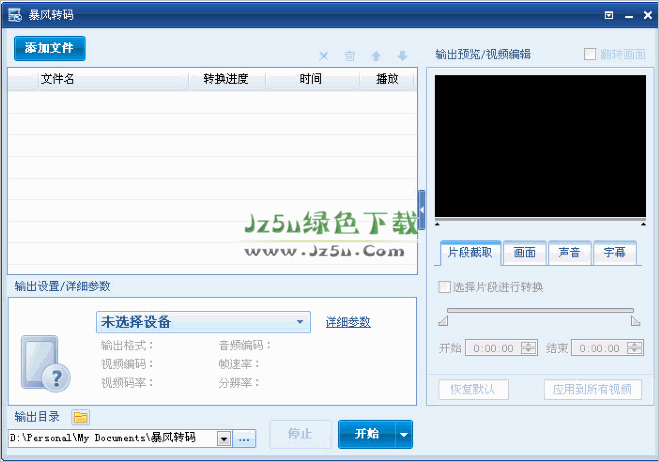659x462 pixels.
Task: Click the clip range slider track
Action: pos(540,311)
